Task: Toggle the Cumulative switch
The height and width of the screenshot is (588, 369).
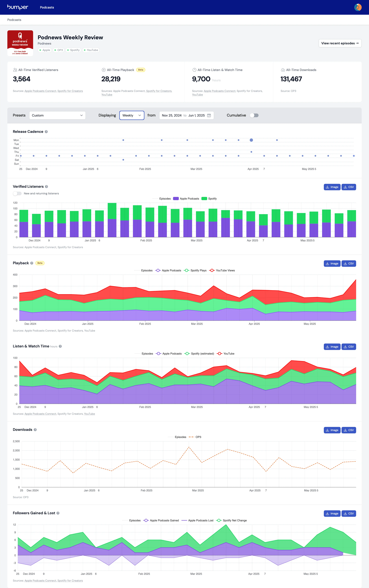Action: (254, 115)
